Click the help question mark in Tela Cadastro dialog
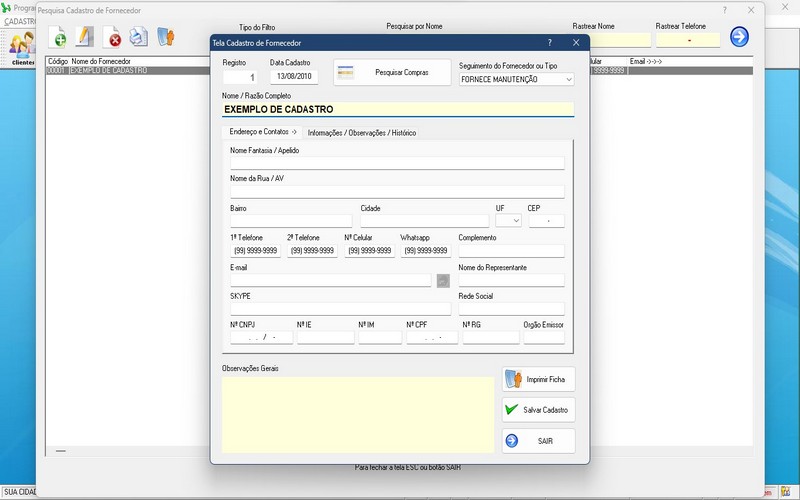 coord(549,43)
